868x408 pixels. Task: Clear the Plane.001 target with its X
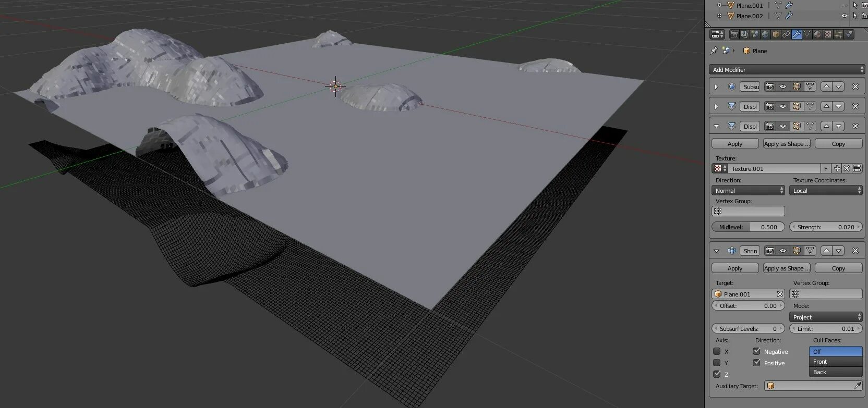pyautogui.click(x=779, y=294)
